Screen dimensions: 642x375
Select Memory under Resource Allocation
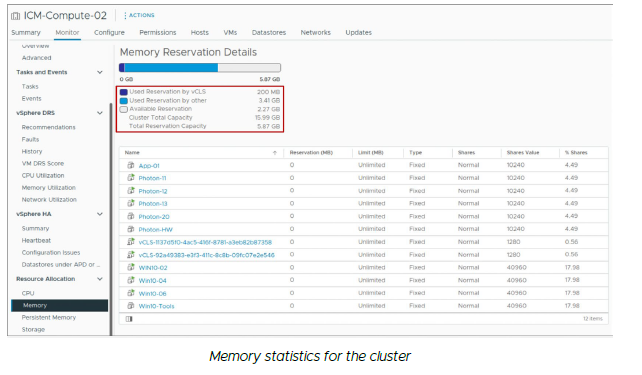pyautogui.click(x=60, y=305)
